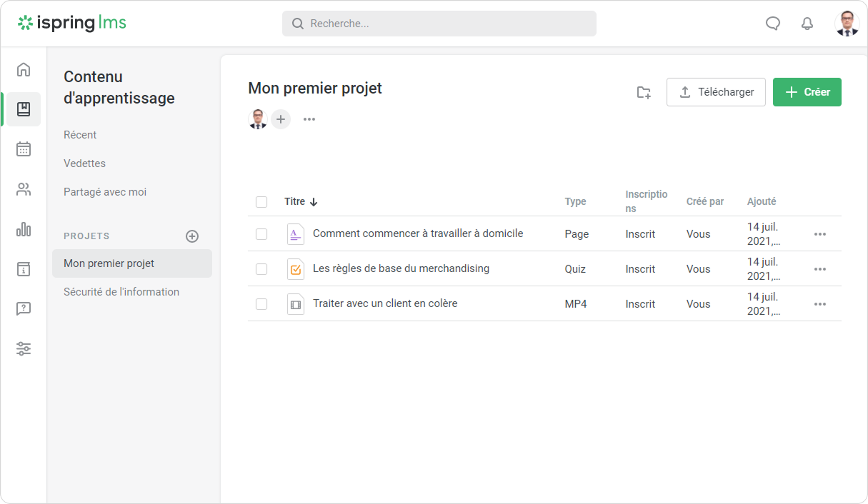
Task: Click the Recherche search field
Action: pyautogui.click(x=439, y=24)
